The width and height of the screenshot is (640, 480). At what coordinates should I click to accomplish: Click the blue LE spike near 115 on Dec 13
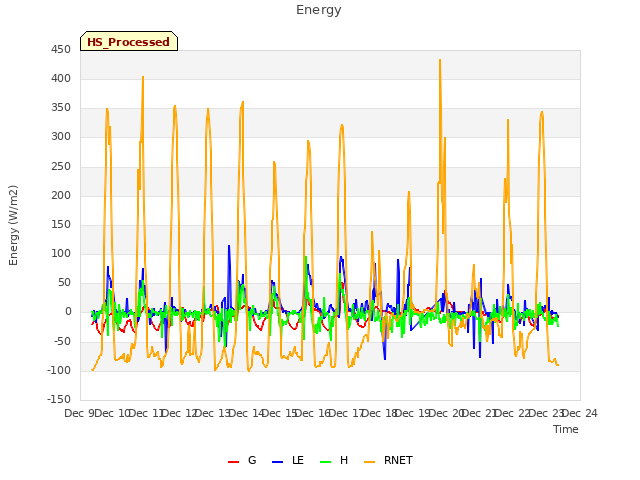click(x=229, y=246)
